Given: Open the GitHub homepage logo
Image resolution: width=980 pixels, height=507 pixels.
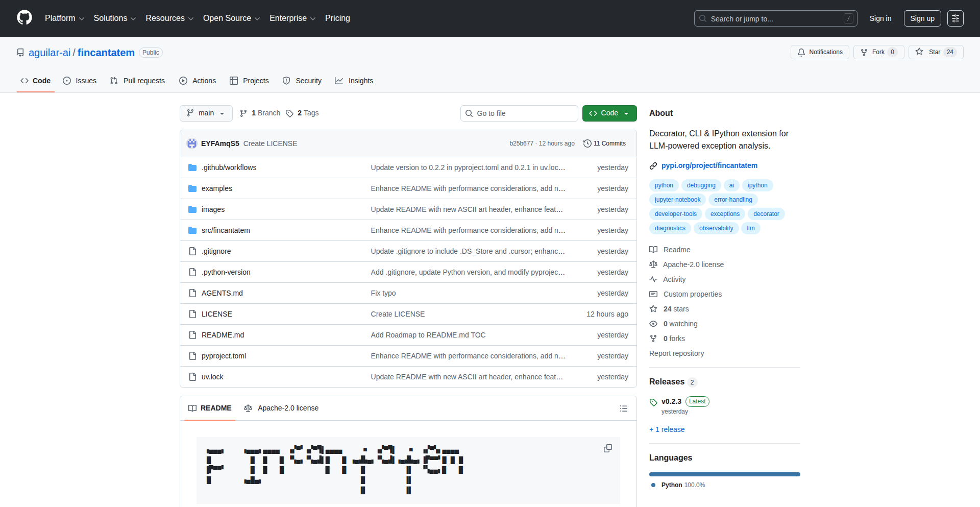Looking at the screenshot, I should [x=24, y=18].
